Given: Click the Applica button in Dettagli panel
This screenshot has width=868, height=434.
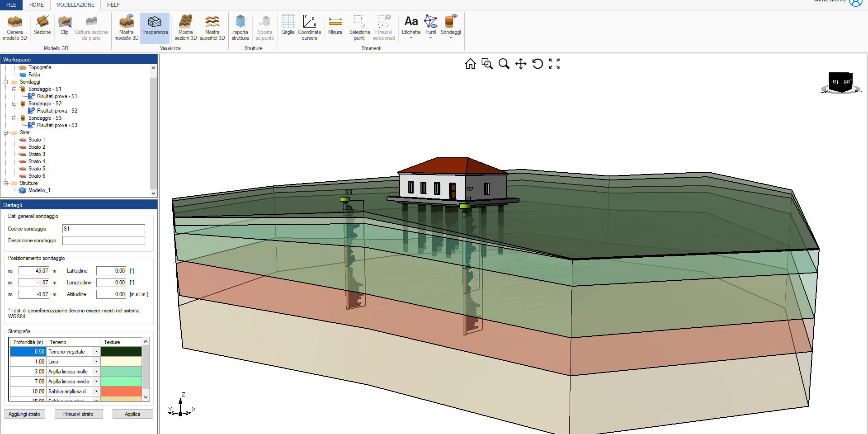Looking at the screenshot, I should point(132,414).
